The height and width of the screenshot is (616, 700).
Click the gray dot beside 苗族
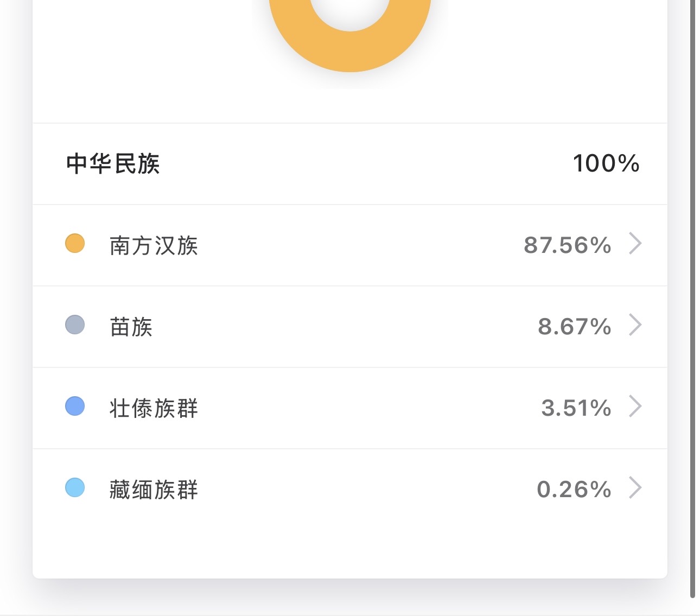[75, 325]
